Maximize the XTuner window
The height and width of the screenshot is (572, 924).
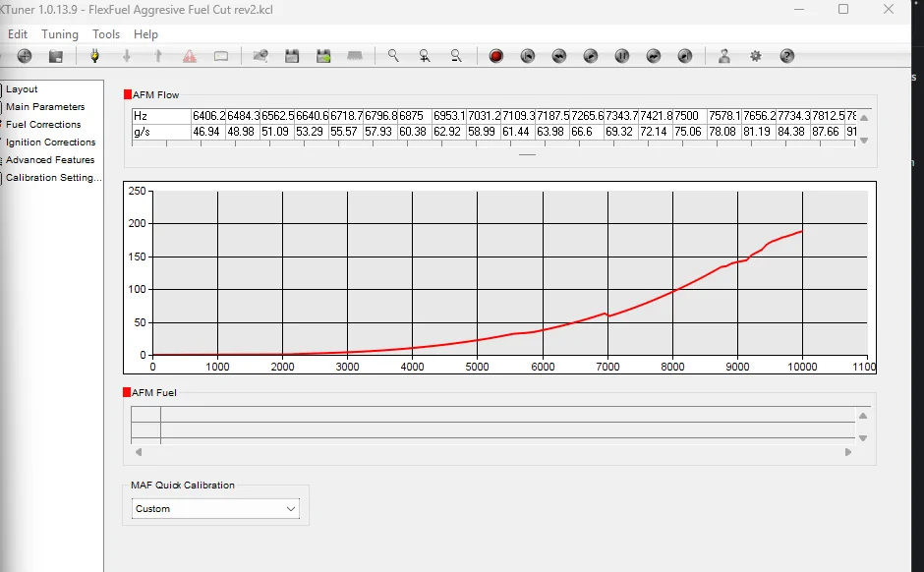tap(843, 9)
